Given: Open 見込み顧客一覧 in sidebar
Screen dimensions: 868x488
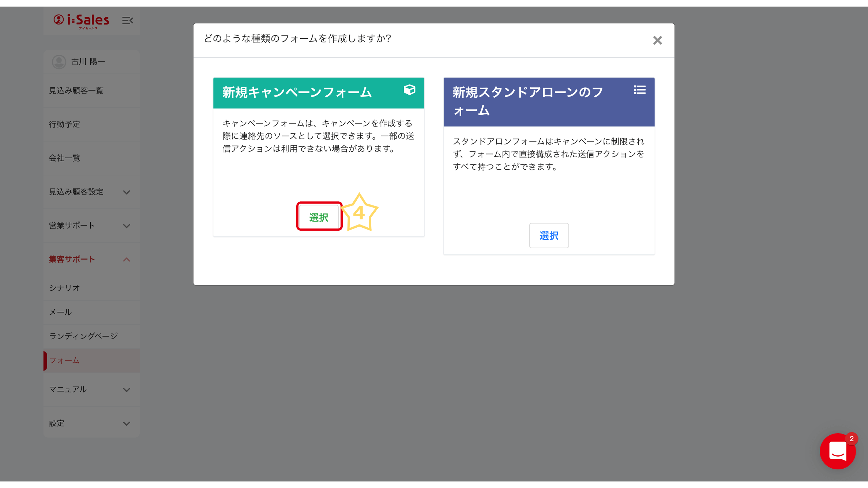Looking at the screenshot, I should pyautogui.click(x=76, y=91).
